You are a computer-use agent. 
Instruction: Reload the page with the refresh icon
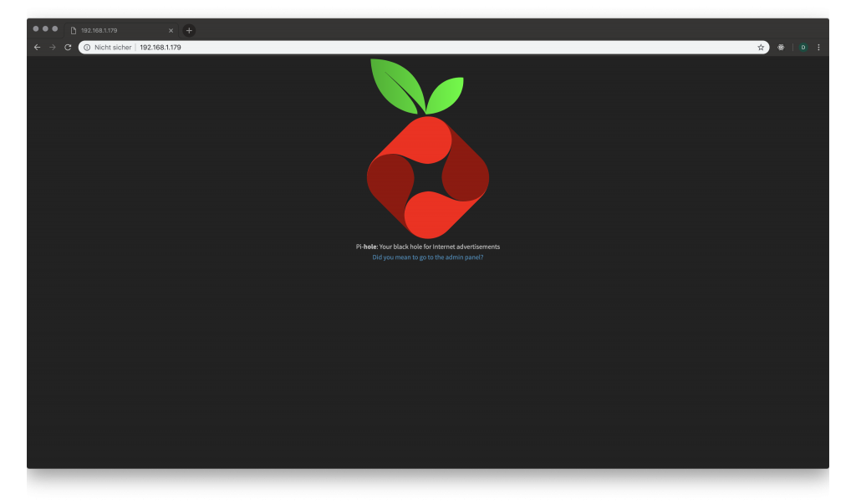point(68,48)
